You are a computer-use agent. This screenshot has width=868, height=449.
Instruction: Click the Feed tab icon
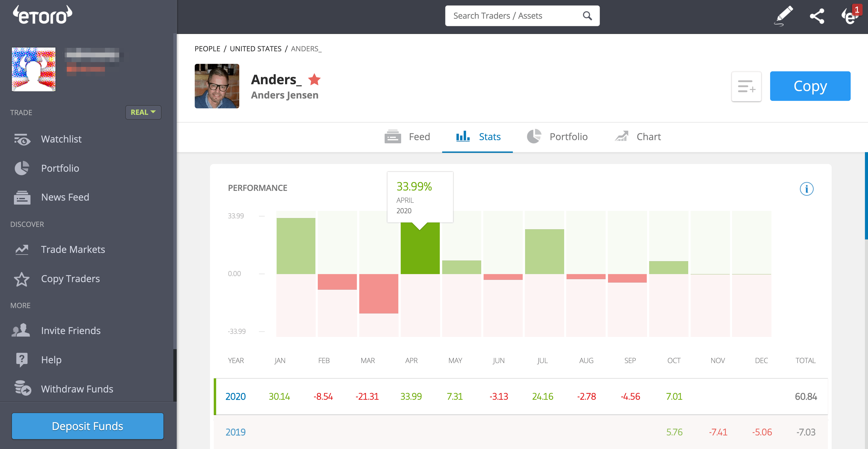[393, 136]
